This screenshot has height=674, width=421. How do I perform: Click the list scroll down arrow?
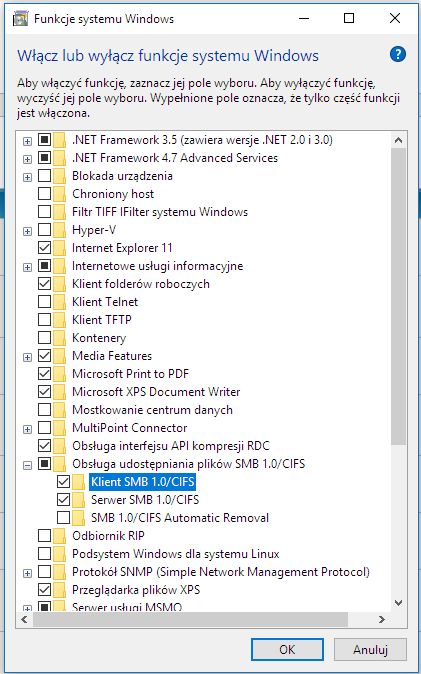(x=398, y=604)
